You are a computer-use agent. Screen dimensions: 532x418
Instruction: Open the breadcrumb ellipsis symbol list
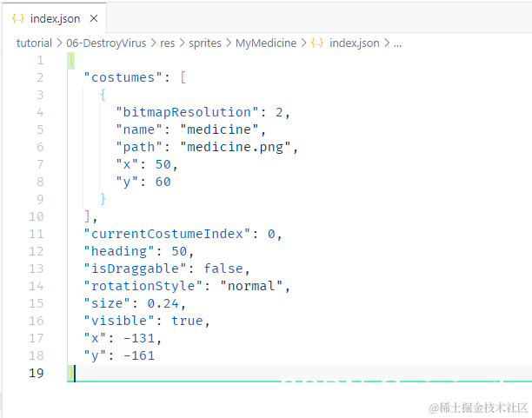[x=397, y=43]
